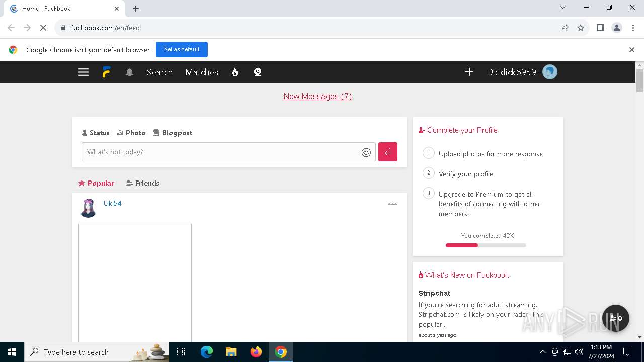Screen dimensions: 644x362
Task: Open Chrome three-dot menu
Action: coord(633,28)
